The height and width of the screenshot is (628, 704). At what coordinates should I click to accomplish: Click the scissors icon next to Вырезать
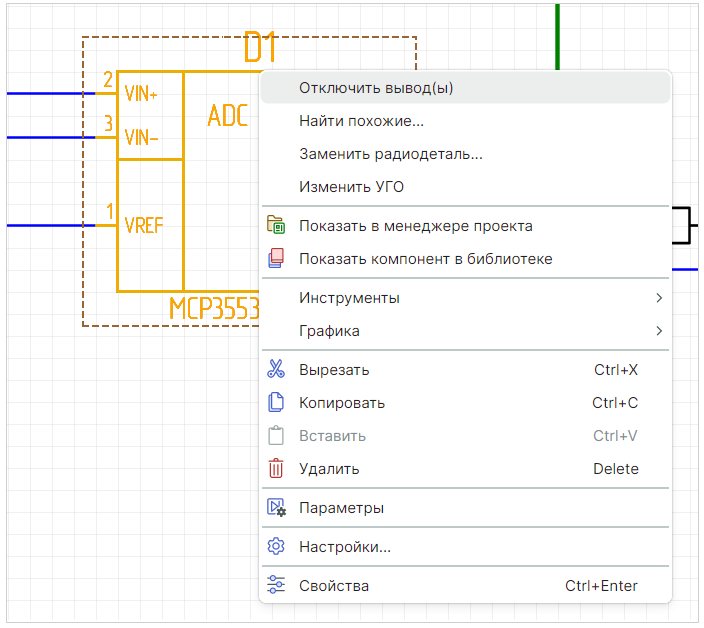(276, 370)
